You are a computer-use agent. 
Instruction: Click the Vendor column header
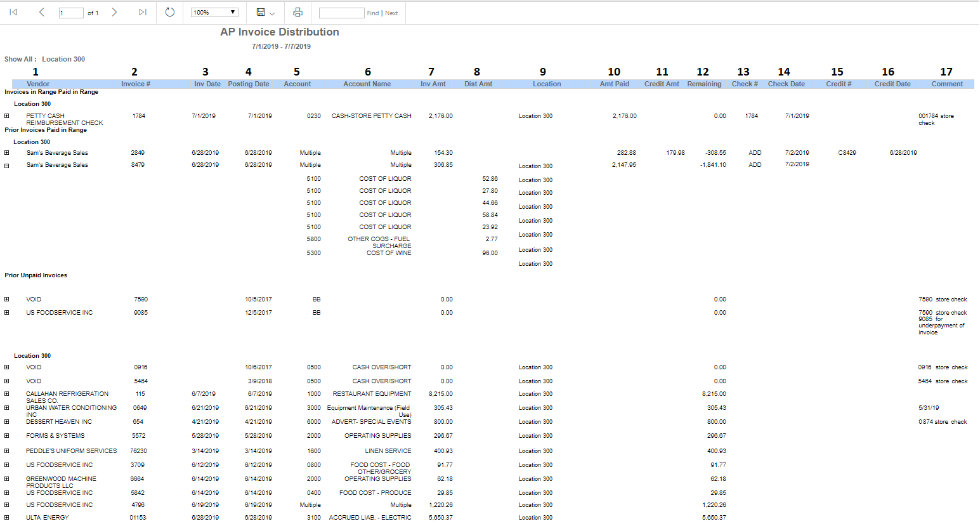[38, 84]
